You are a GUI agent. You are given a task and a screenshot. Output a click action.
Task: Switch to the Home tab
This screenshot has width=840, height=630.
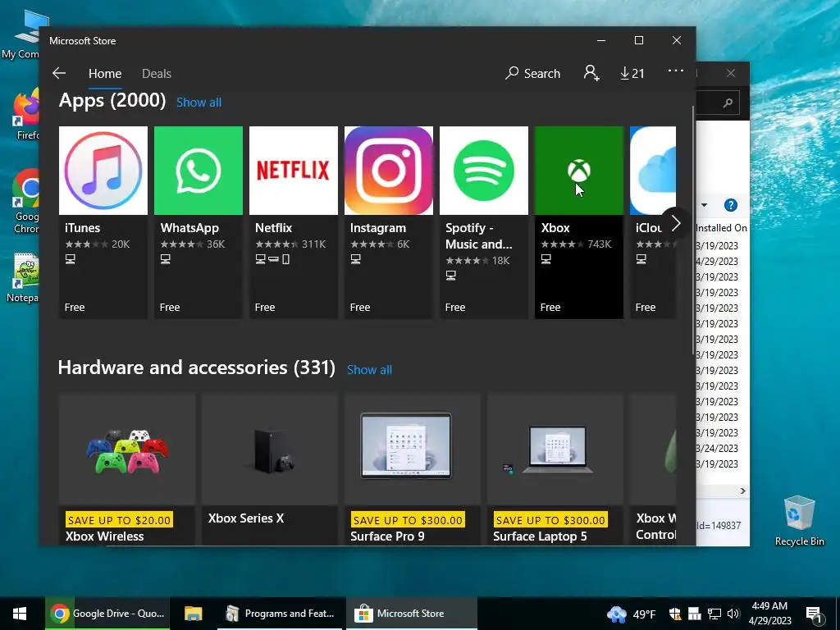point(105,73)
